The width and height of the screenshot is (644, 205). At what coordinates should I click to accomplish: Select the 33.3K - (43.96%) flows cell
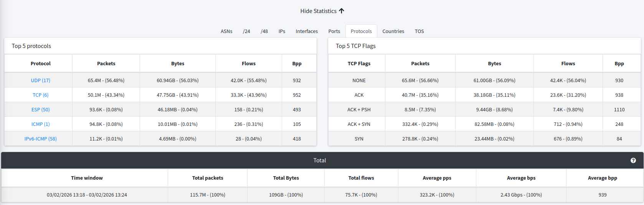(x=249, y=95)
